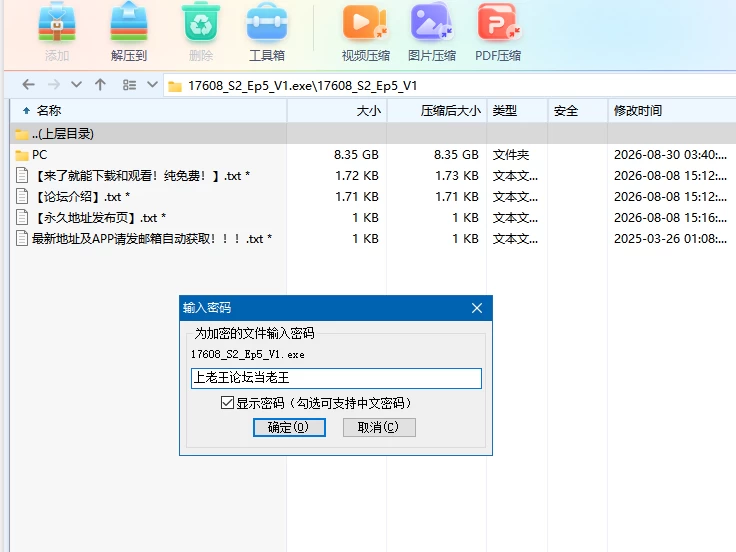Viewport: 736px width, 552px height.
Task: Toggle the 显示密码 show password checkbox
Action: coord(227,403)
